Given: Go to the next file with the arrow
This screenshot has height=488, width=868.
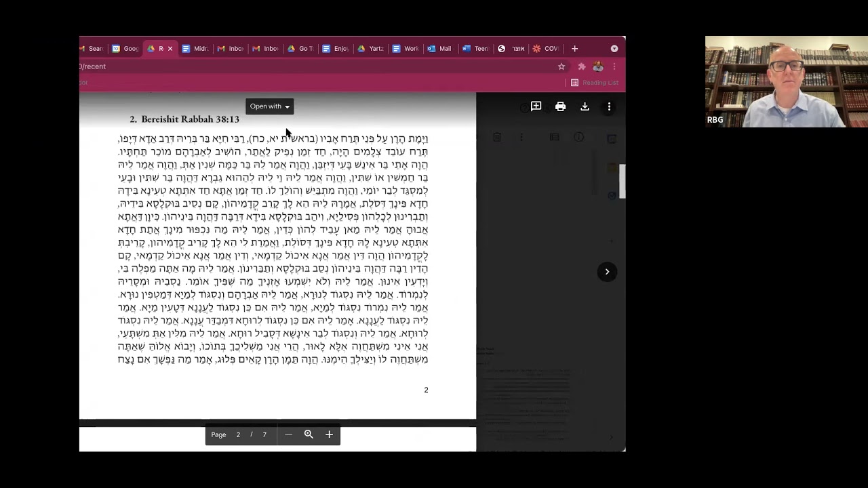Looking at the screenshot, I should [607, 272].
